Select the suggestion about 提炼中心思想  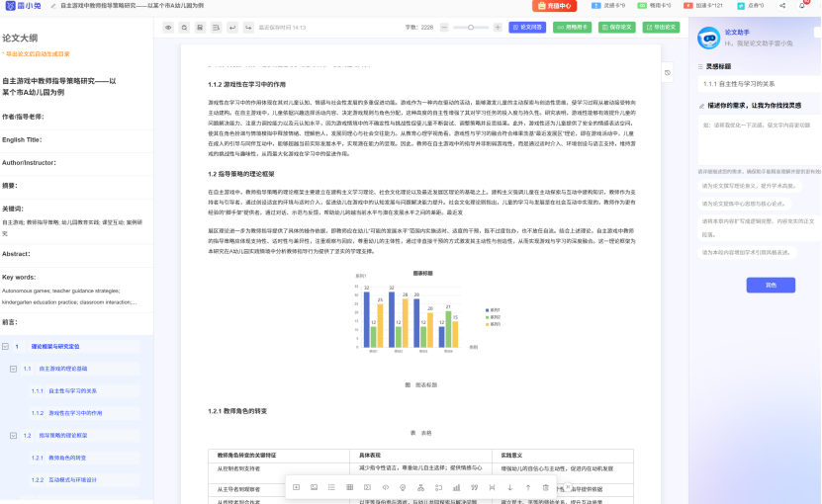point(744,204)
